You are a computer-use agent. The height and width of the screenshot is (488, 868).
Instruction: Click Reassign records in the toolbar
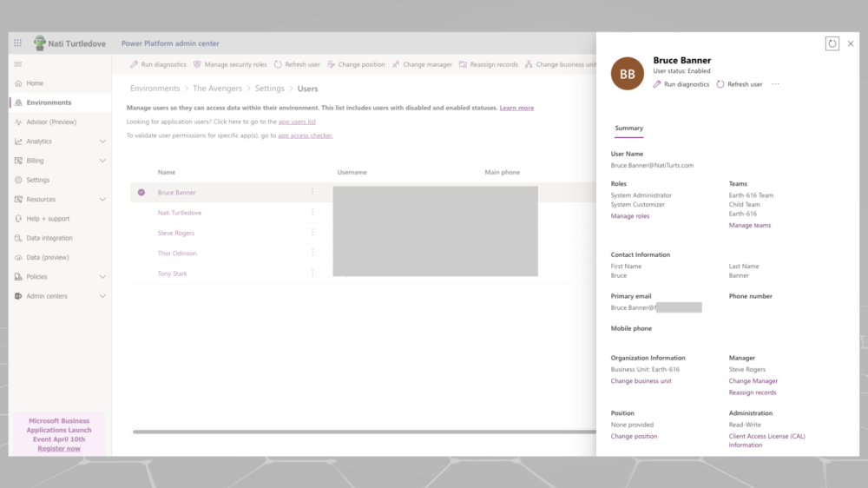[488, 64]
